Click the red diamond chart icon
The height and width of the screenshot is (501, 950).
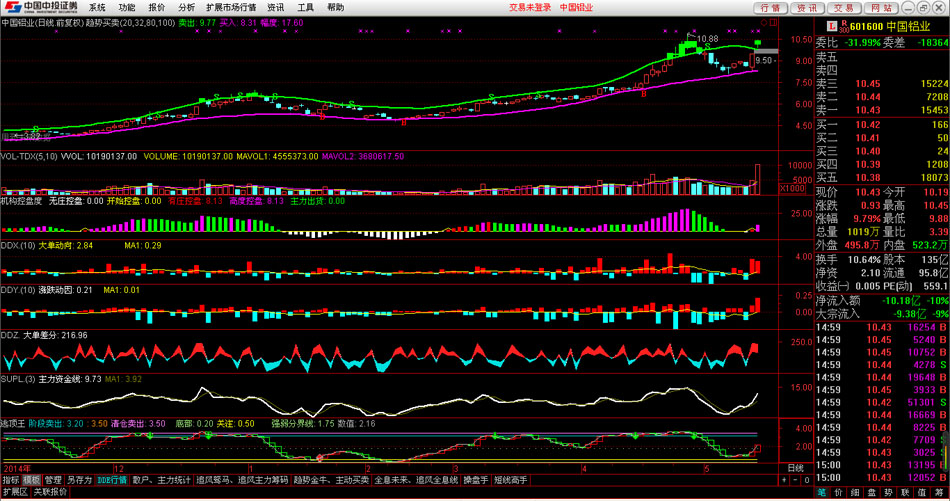point(764,23)
